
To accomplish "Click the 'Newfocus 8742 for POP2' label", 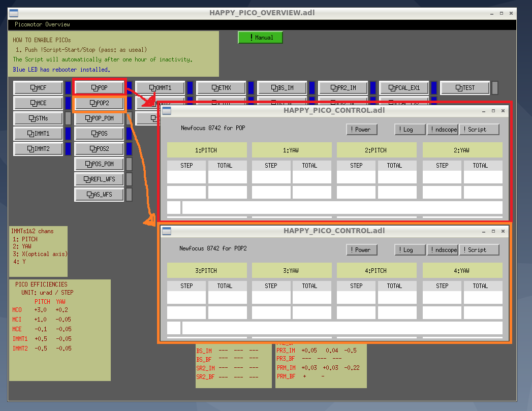I will point(213,248).
